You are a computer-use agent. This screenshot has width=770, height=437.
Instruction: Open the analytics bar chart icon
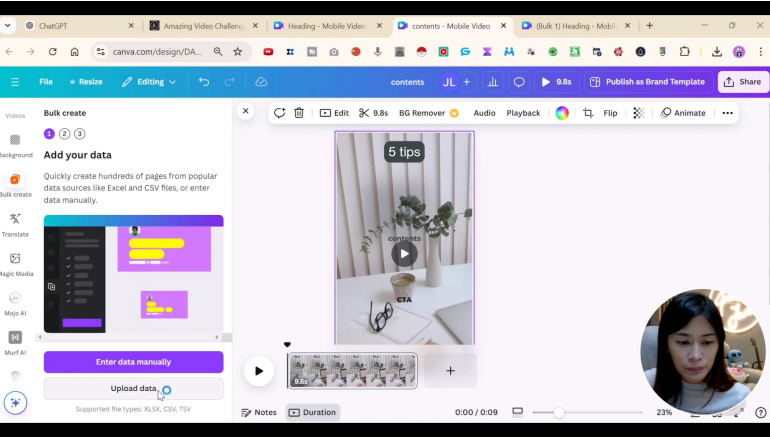pyautogui.click(x=492, y=82)
